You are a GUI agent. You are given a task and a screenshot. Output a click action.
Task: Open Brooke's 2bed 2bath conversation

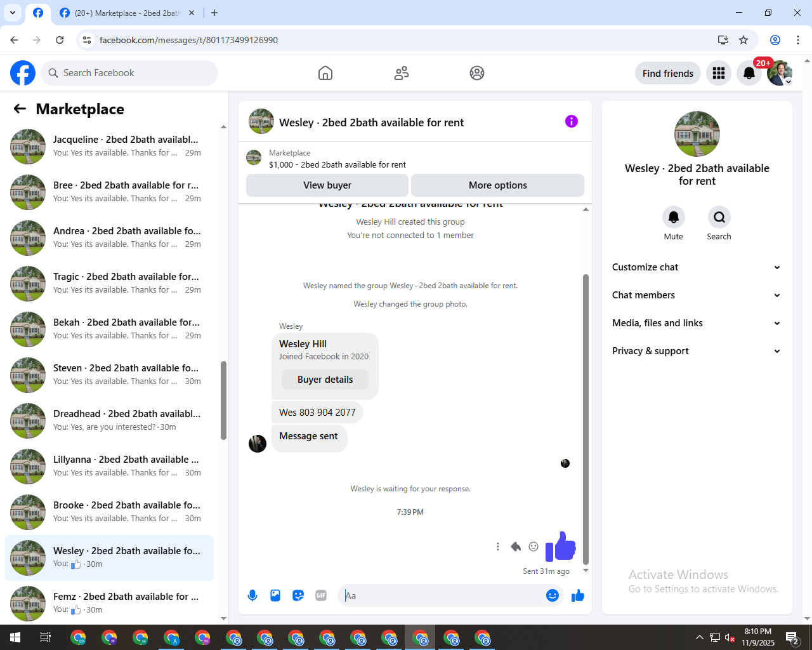(x=109, y=512)
